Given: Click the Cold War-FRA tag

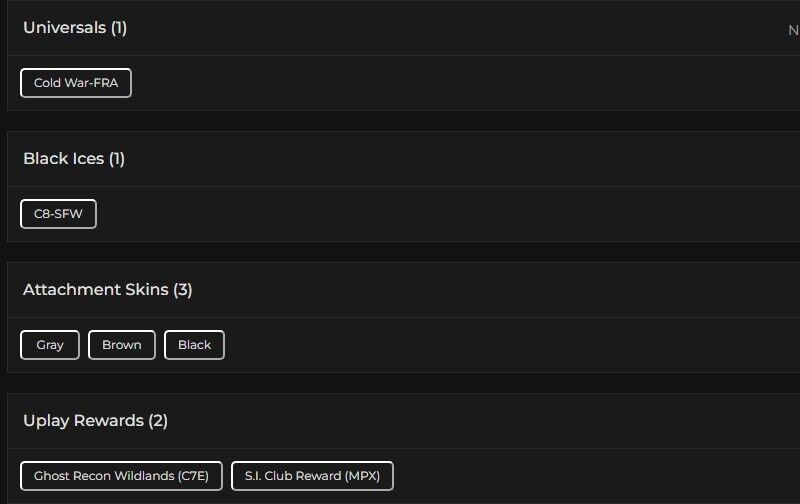Looking at the screenshot, I should 76,83.
